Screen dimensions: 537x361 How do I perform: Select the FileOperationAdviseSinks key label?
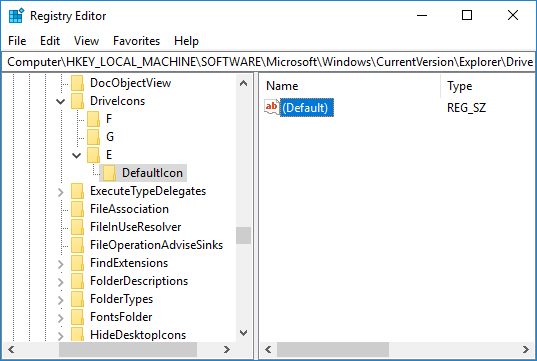coord(157,245)
